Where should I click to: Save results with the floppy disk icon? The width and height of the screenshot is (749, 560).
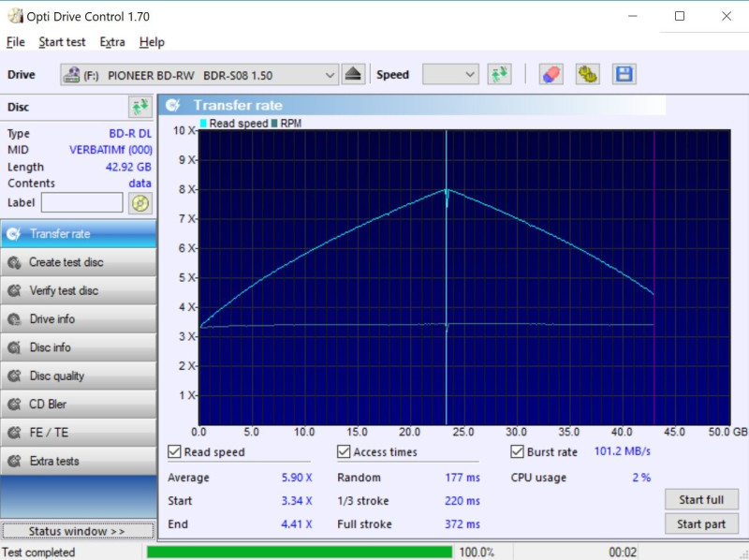point(624,75)
